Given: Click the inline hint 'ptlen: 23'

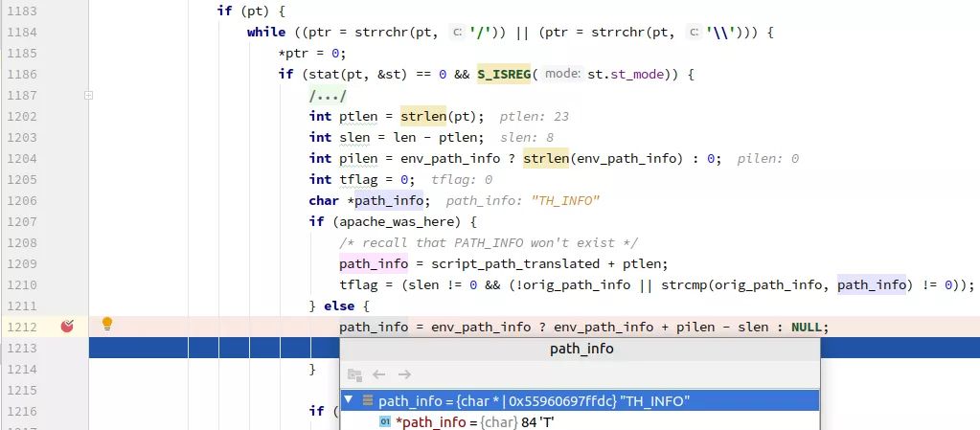Looking at the screenshot, I should coord(535,117).
